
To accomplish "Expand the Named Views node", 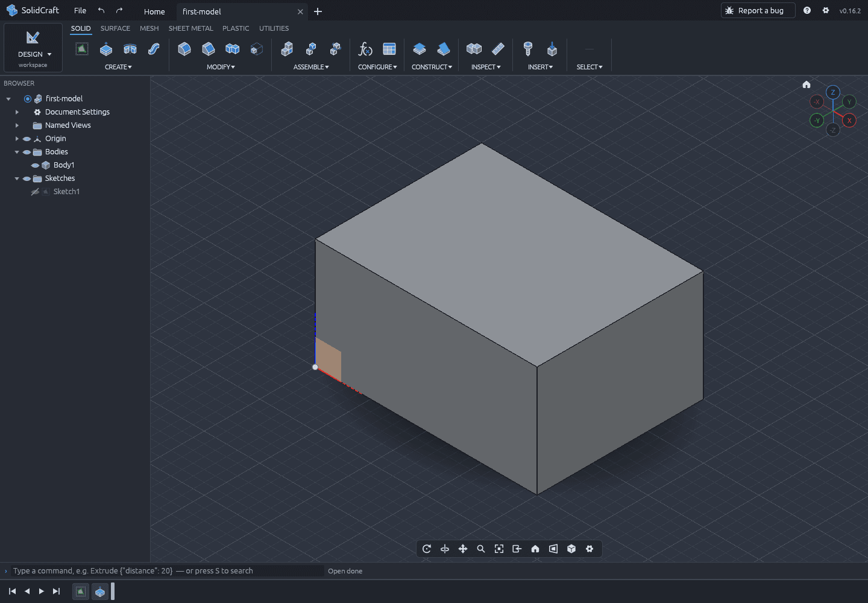I will [x=17, y=125].
